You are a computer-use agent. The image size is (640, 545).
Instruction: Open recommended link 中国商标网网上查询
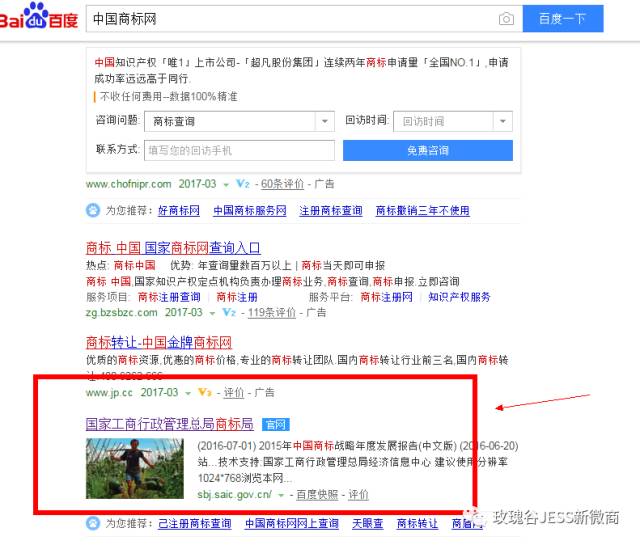tap(292, 523)
